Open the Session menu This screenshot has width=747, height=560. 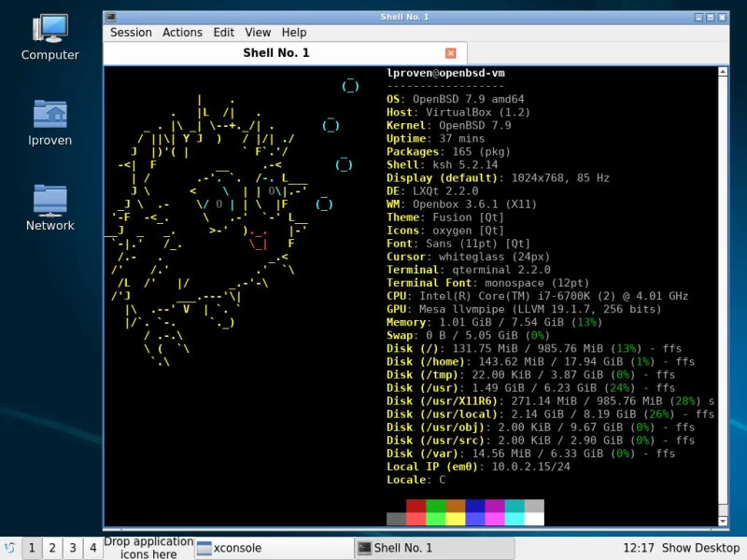(x=131, y=33)
